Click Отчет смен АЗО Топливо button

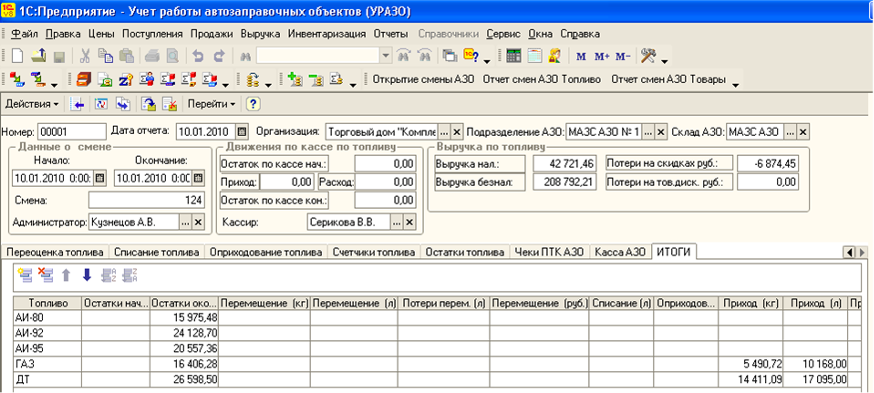[x=542, y=79]
